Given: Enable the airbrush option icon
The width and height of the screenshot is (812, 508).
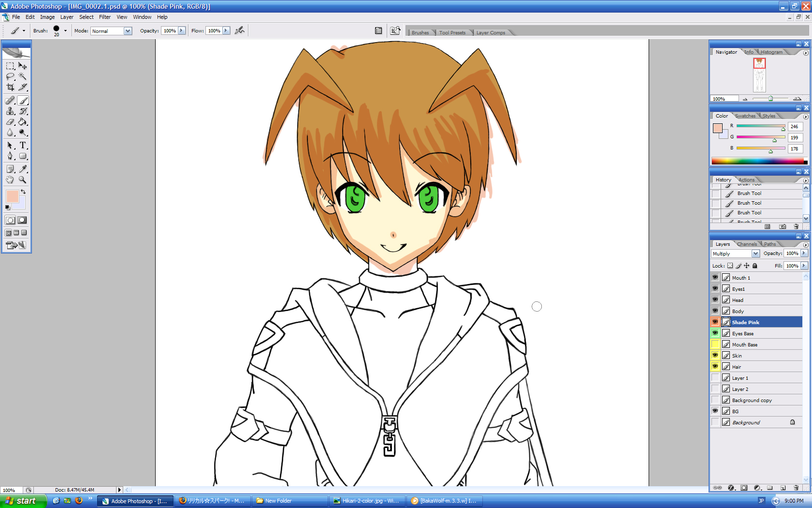Looking at the screenshot, I should coord(239,30).
